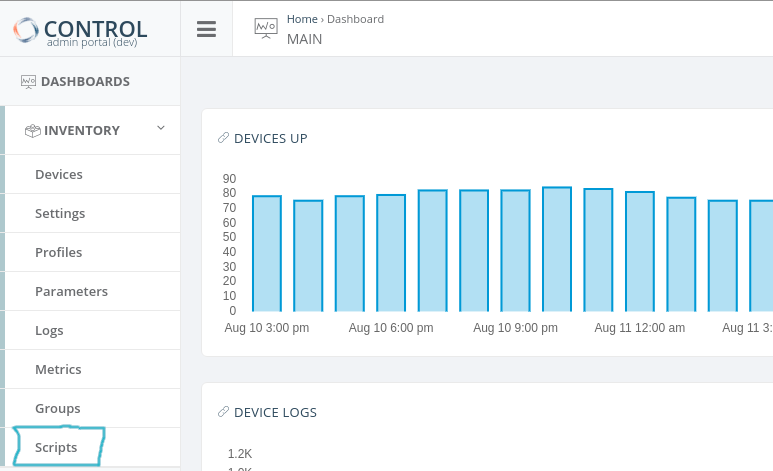Viewport: 773px width, 471px height.
Task: Click the Inventory box icon
Action: coord(33,130)
